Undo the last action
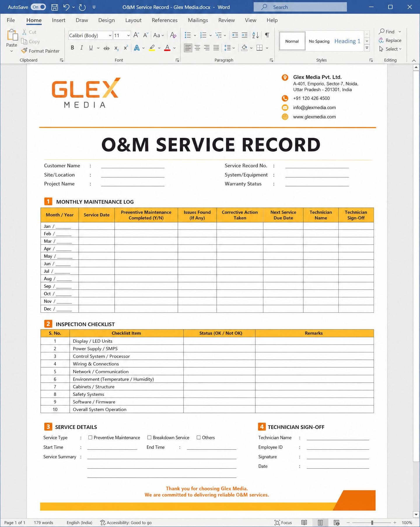420x527 pixels. click(66, 7)
